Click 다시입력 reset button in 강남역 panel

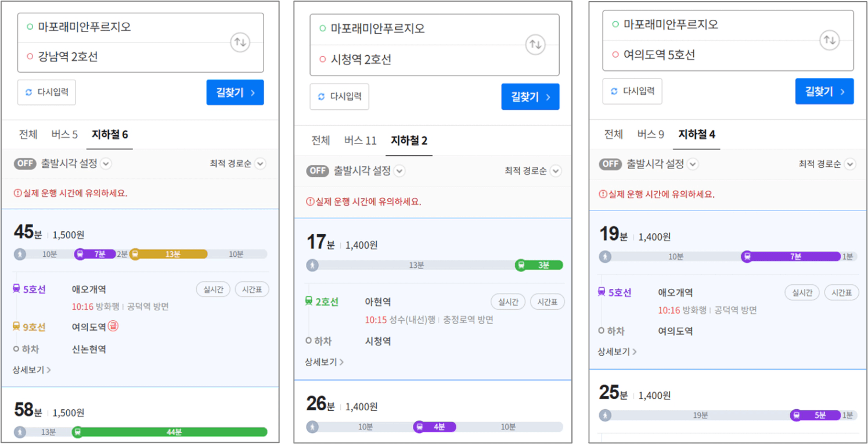[46, 92]
